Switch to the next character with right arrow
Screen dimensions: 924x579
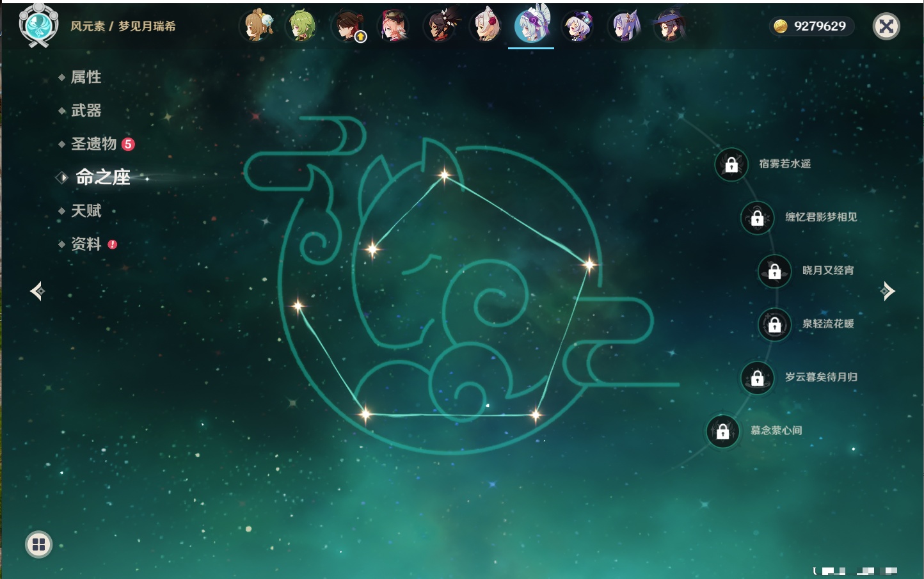click(x=888, y=291)
